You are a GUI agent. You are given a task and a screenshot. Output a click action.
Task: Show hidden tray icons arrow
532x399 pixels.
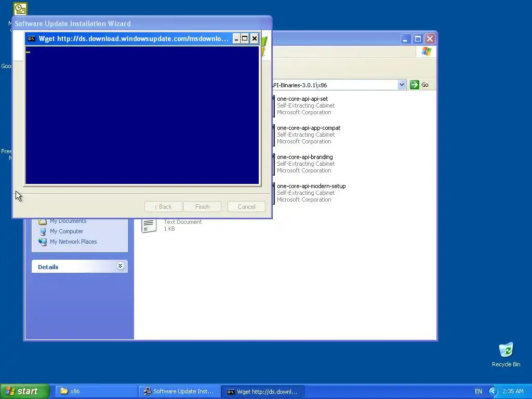(x=493, y=391)
